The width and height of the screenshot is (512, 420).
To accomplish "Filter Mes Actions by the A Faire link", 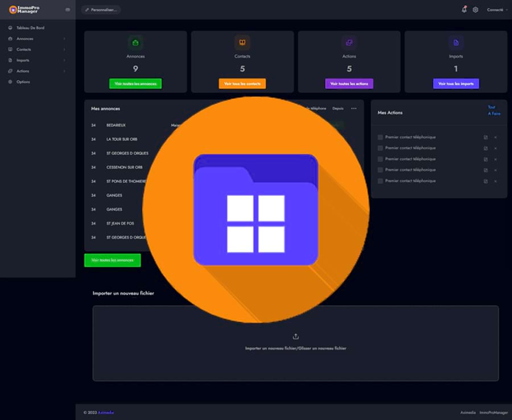I will 494,114.
